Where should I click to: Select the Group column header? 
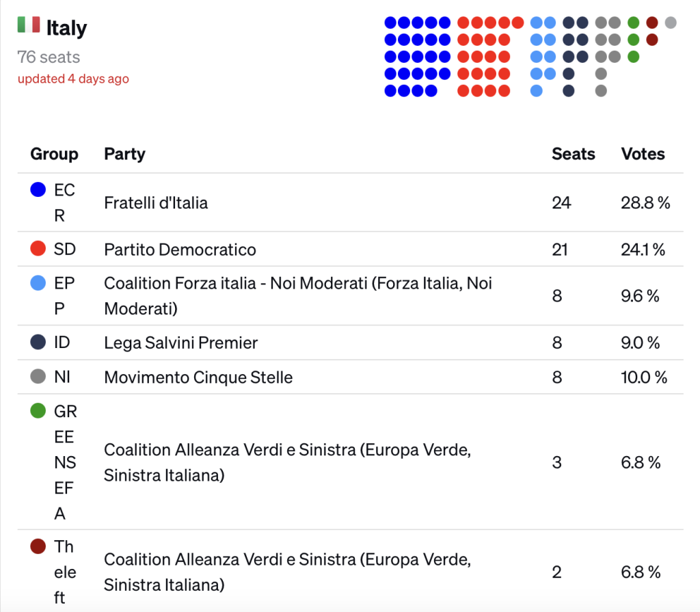(x=54, y=154)
